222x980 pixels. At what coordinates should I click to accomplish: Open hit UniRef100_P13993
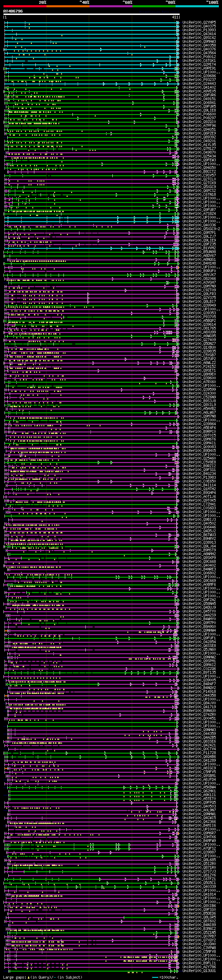(x=199, y=30)
